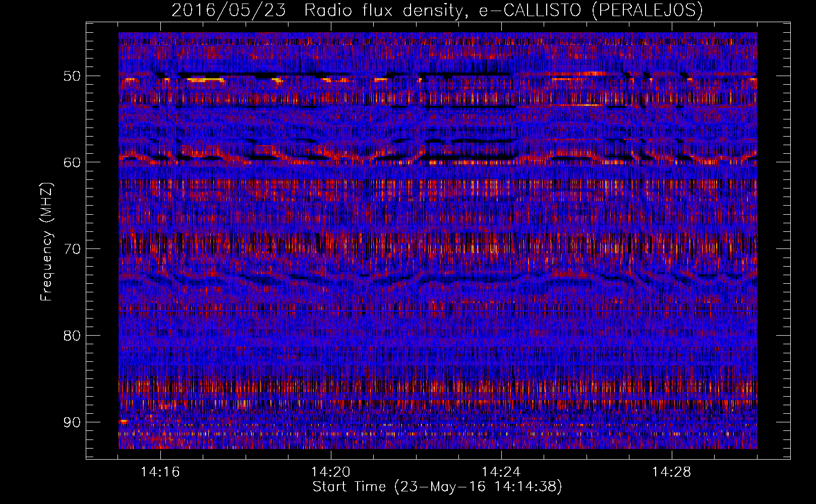Click the 60 frequency tick label

[72, 162]
